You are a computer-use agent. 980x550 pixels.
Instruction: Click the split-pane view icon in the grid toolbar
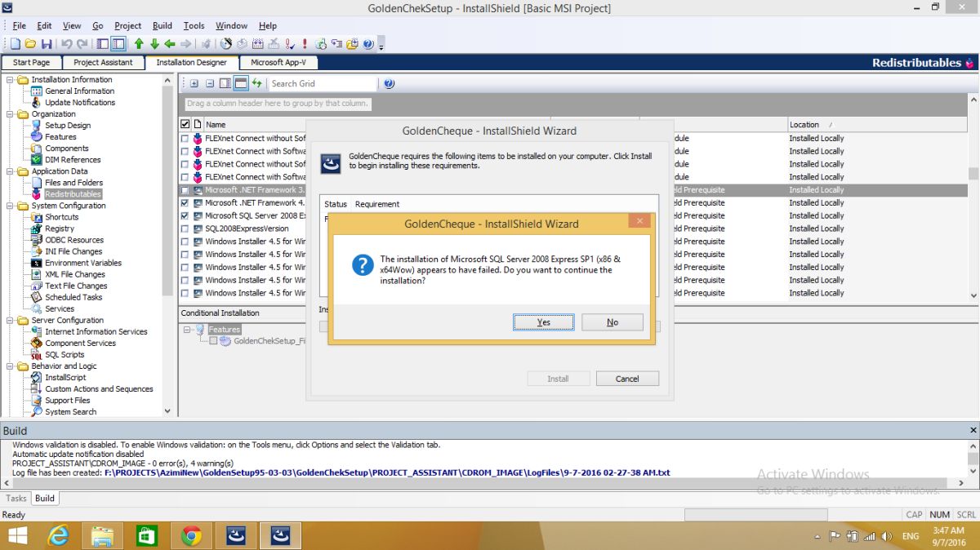225,83
